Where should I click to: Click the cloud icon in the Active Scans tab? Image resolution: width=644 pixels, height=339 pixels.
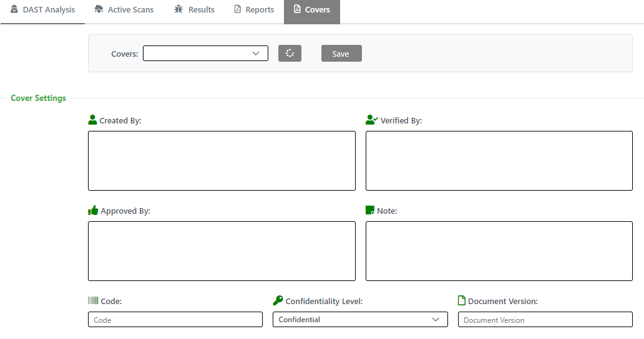click(x=99, y=9)
